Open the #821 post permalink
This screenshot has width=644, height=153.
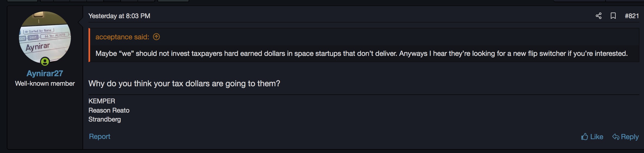(632, 16)
